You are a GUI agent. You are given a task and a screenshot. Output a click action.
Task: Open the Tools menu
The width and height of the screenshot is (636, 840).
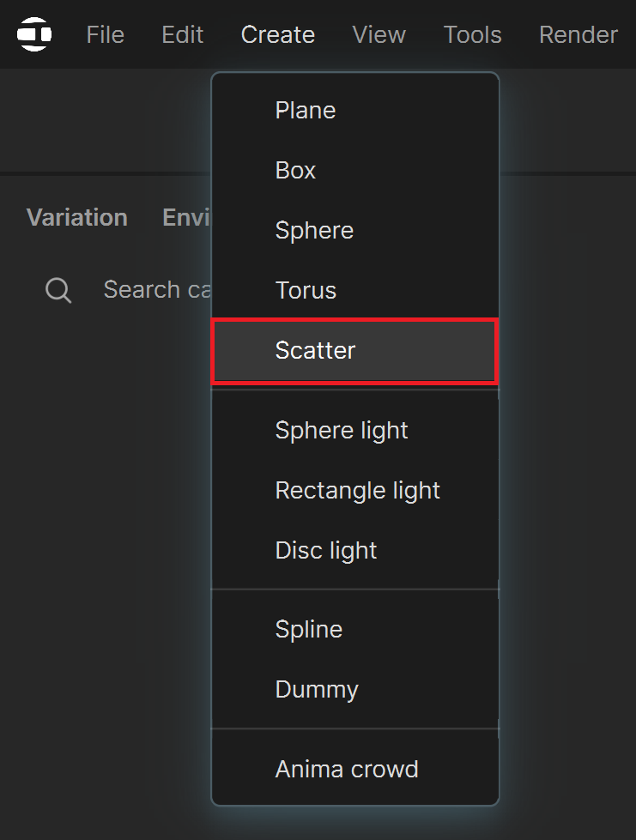pos(473,35)
